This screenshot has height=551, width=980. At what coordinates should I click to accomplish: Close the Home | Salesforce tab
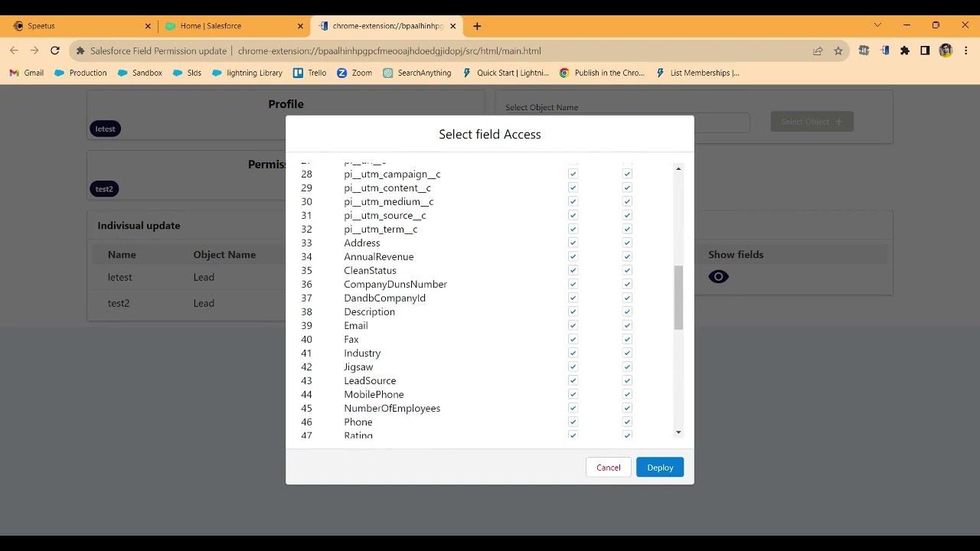pos(300,26)
